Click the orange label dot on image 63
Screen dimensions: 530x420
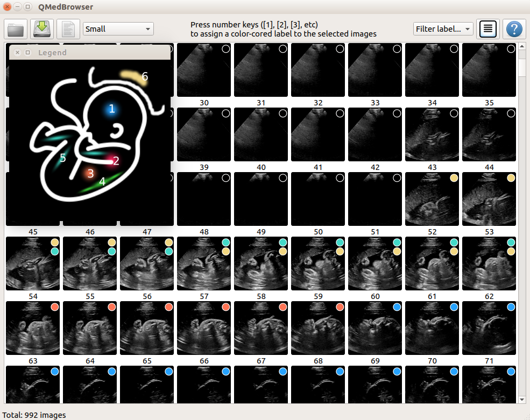click(55, 307)
